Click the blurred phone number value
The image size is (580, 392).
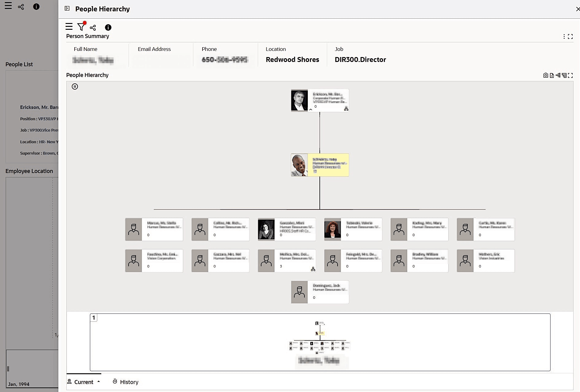coord(225,60)
